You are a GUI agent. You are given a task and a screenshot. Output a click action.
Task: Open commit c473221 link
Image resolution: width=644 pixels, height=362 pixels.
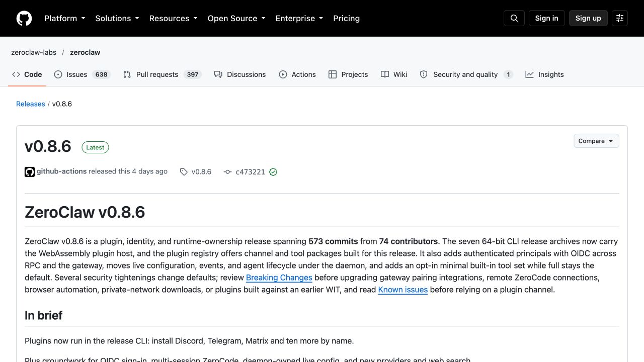point(245,172)
